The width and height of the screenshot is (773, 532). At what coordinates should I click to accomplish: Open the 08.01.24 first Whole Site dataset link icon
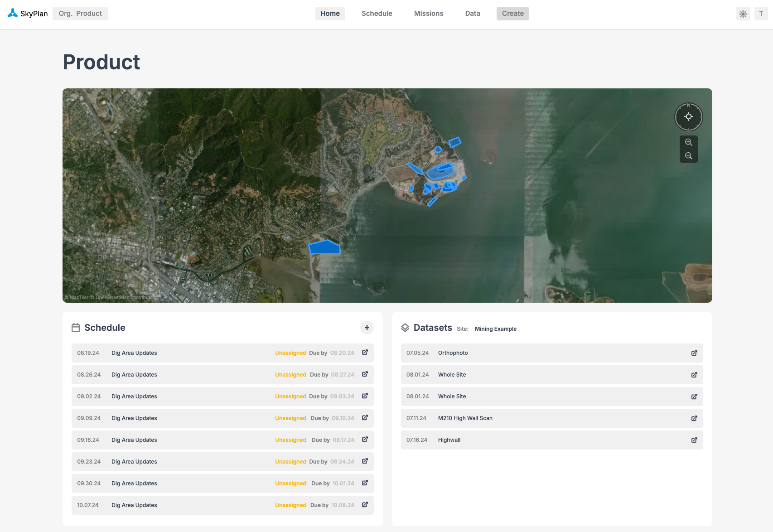[694, 375]
